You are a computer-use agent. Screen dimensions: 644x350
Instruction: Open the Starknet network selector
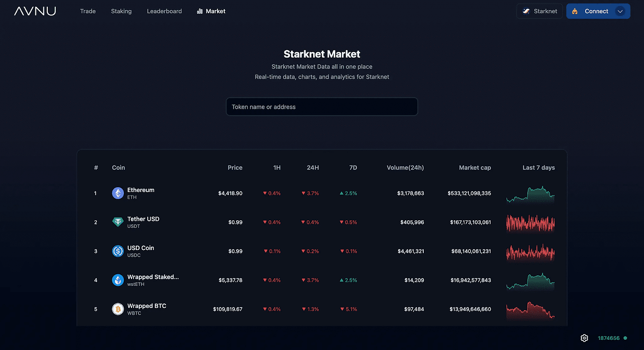click(540, 11)
